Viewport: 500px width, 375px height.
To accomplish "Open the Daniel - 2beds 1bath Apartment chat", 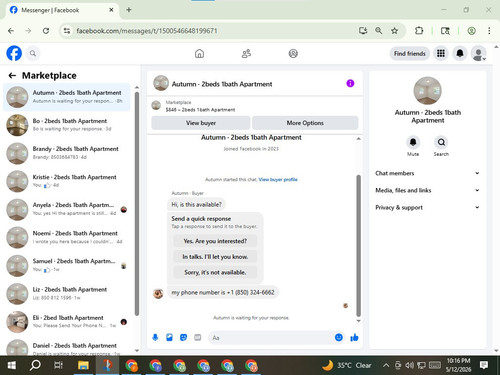I will coord(67,347).
